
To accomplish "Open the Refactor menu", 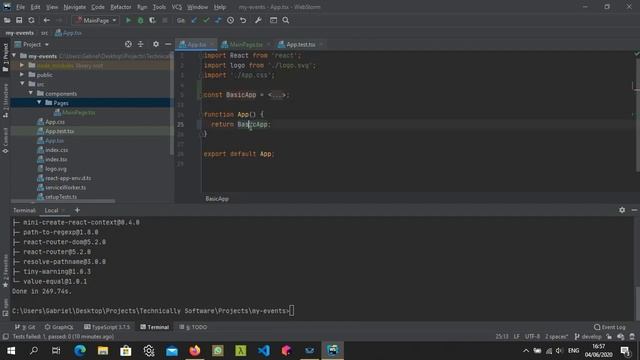I will [121, 7].
